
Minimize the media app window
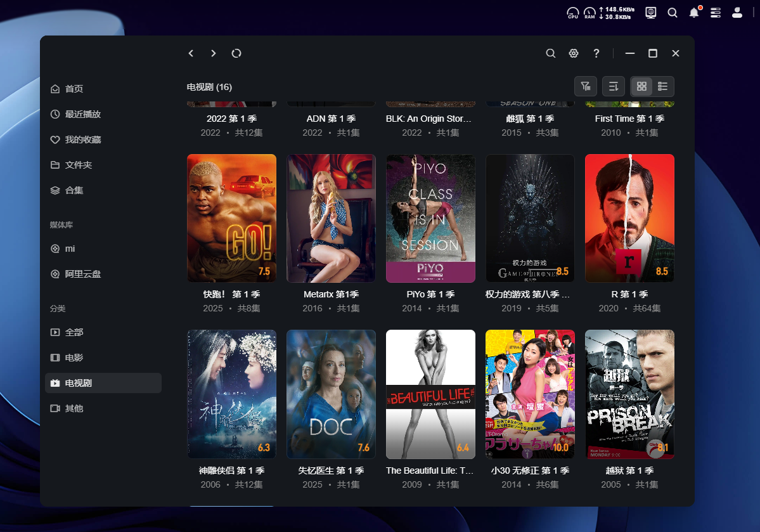pyautogui.click(x=630, y=53)
